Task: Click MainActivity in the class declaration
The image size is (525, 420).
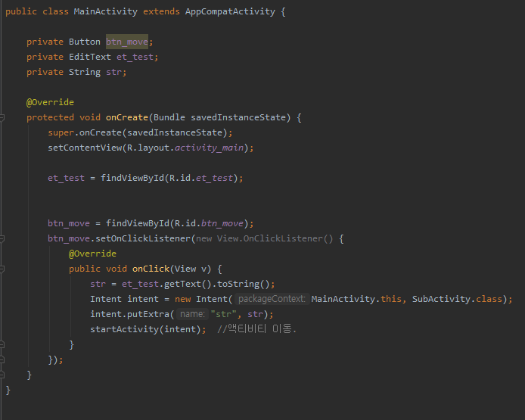Action: point(106,11)
